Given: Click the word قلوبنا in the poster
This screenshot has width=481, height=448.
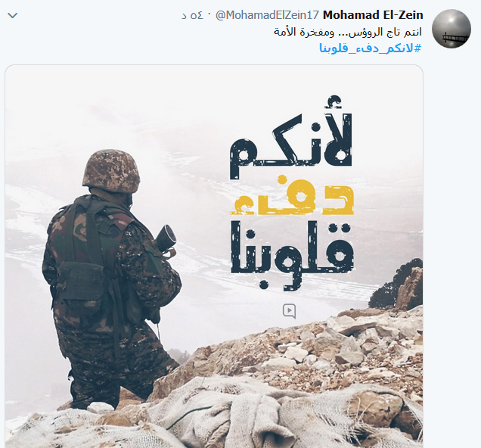Looking at the screenshot, I should (292, 255).
